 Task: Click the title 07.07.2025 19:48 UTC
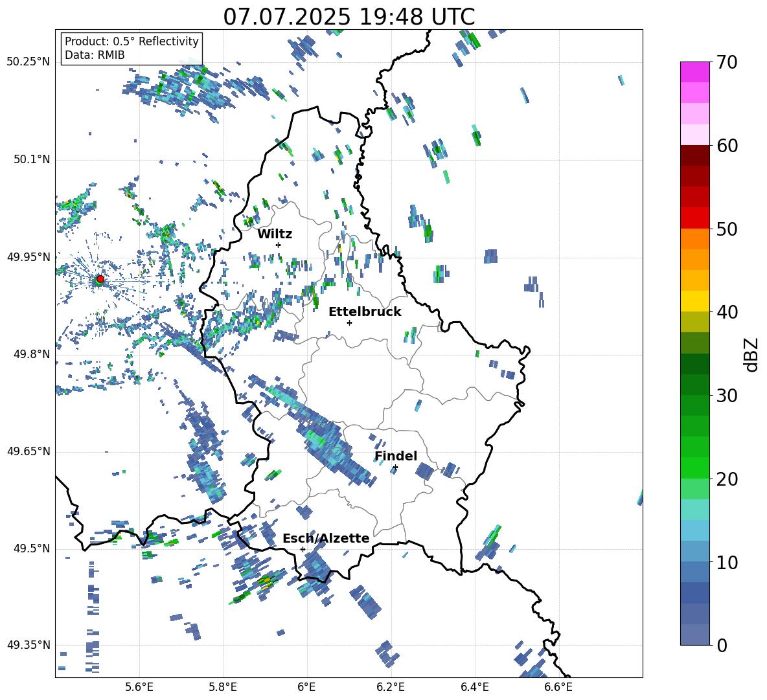click(x=349, y=17)
